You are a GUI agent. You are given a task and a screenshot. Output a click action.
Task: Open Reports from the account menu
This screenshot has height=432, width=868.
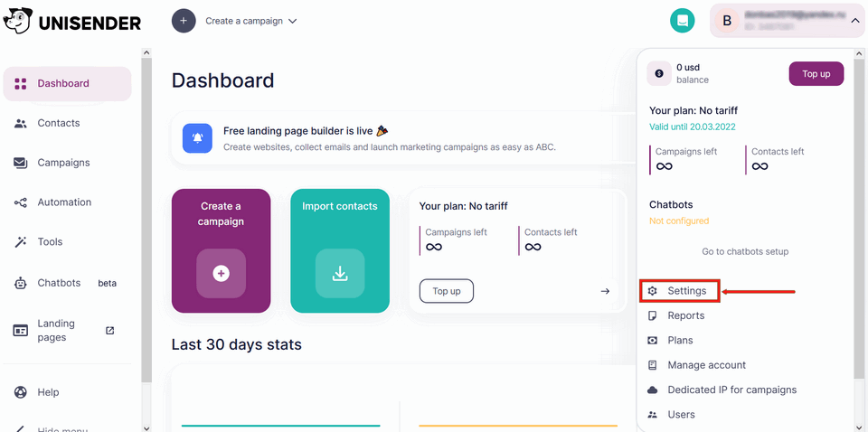[x=685, y=315]
